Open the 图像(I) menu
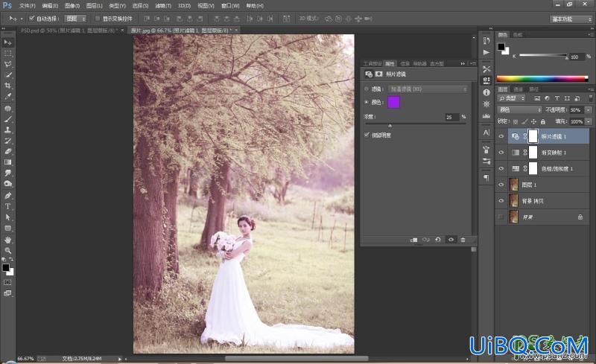596x364 pixels. pyautogui.click(x=72, y=6)
